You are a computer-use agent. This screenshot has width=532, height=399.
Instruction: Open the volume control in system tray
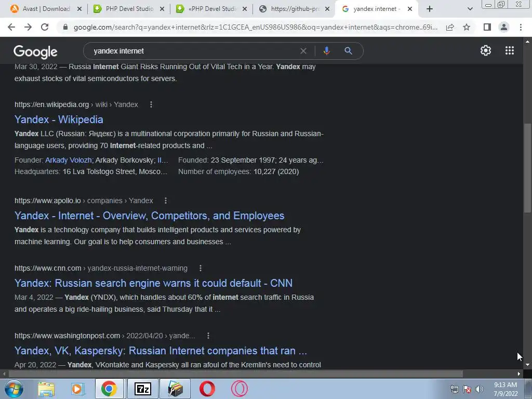click(479, 389)
